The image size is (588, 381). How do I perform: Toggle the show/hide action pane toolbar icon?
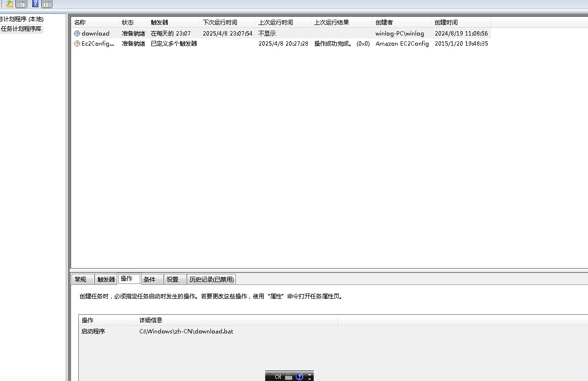(x=47, y=4)
